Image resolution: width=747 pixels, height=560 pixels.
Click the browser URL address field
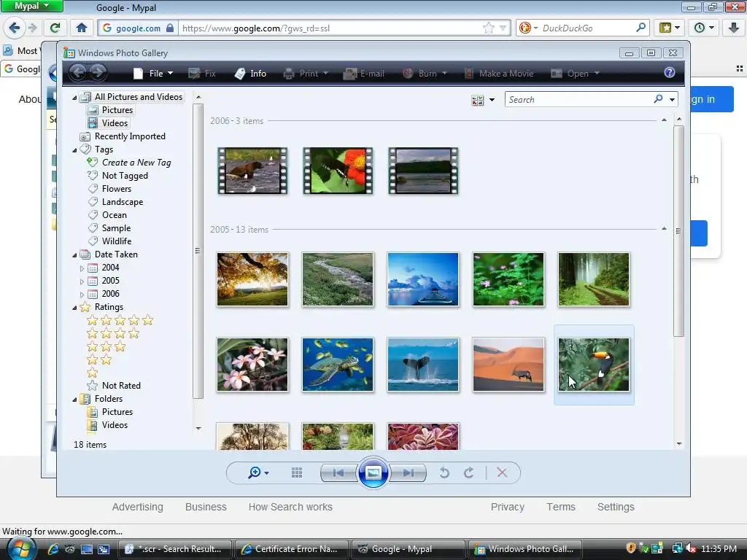point(331,28)
